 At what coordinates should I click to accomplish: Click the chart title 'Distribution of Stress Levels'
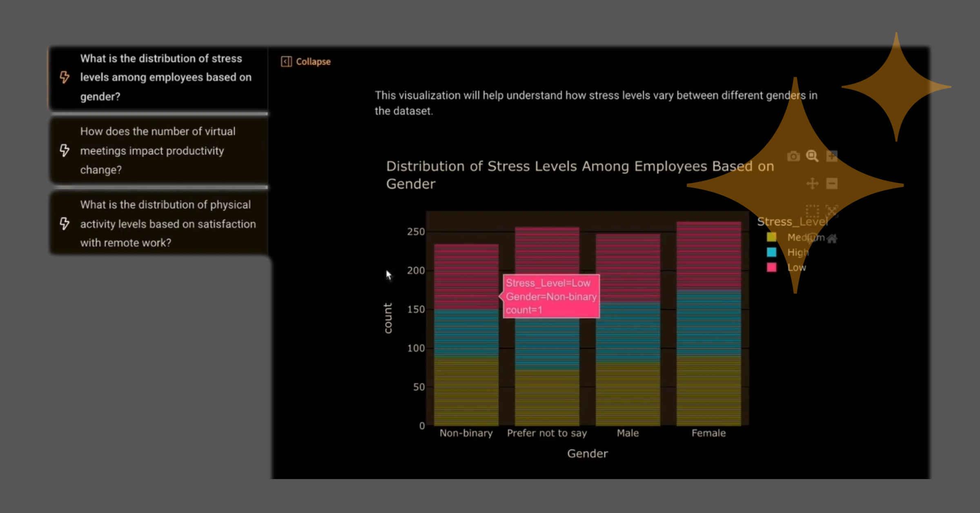[x=580, y=175]
